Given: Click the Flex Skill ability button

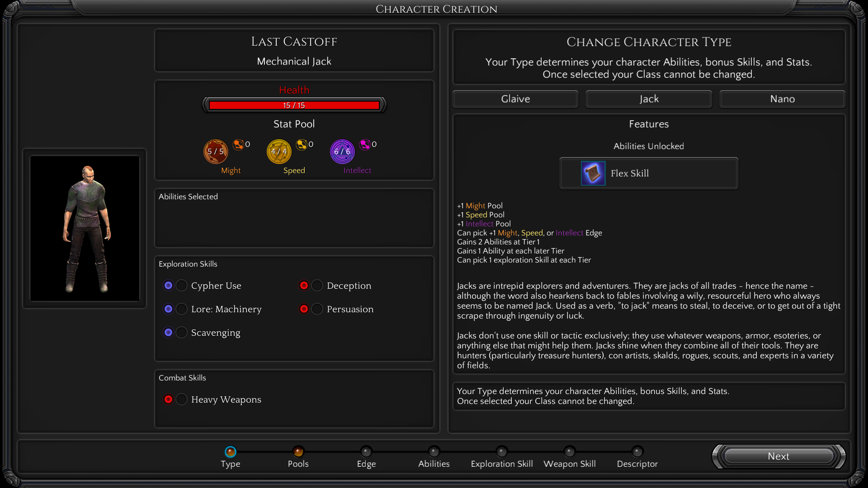Looking at the screenshot, I should (649, 173).
